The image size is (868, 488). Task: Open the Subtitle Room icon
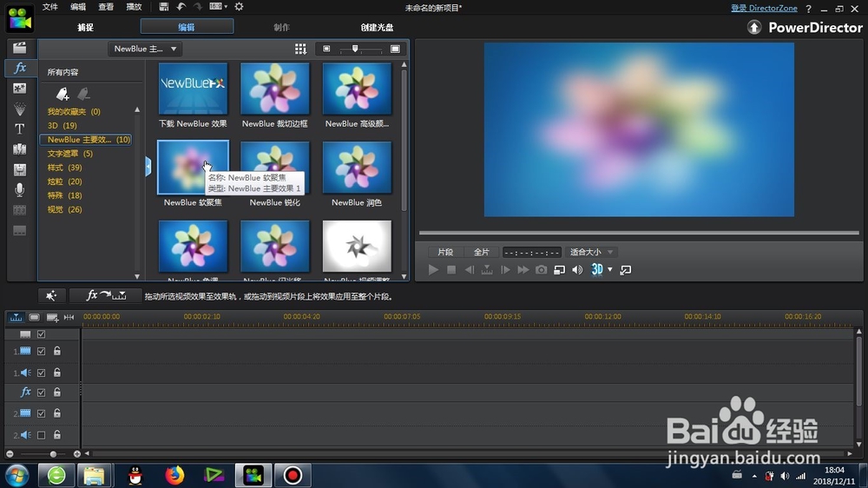coord(19,230)
